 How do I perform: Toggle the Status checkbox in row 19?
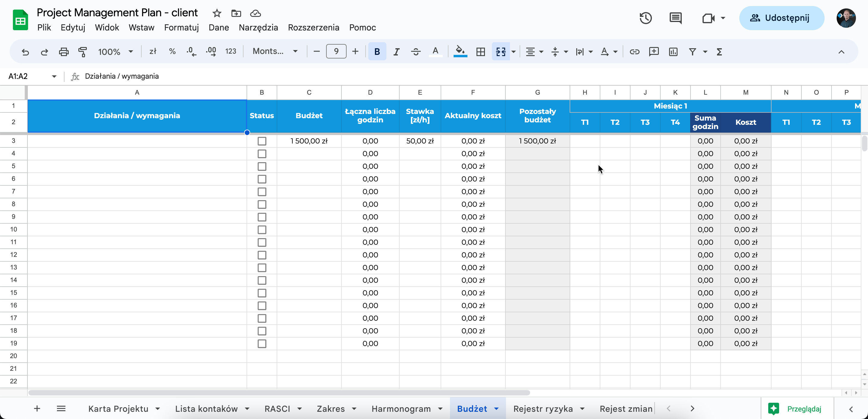tap(262, 344)
